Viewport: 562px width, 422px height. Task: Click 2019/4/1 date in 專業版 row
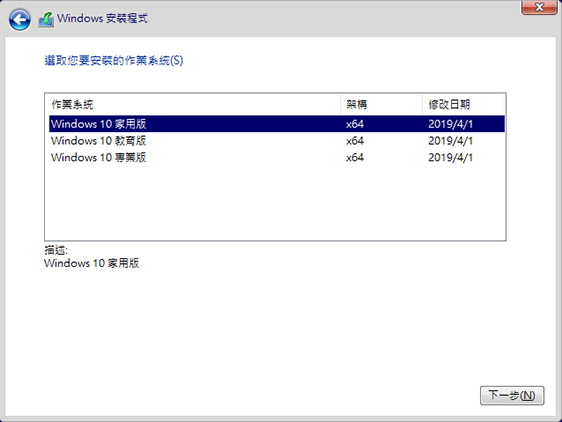coord(451,158)
